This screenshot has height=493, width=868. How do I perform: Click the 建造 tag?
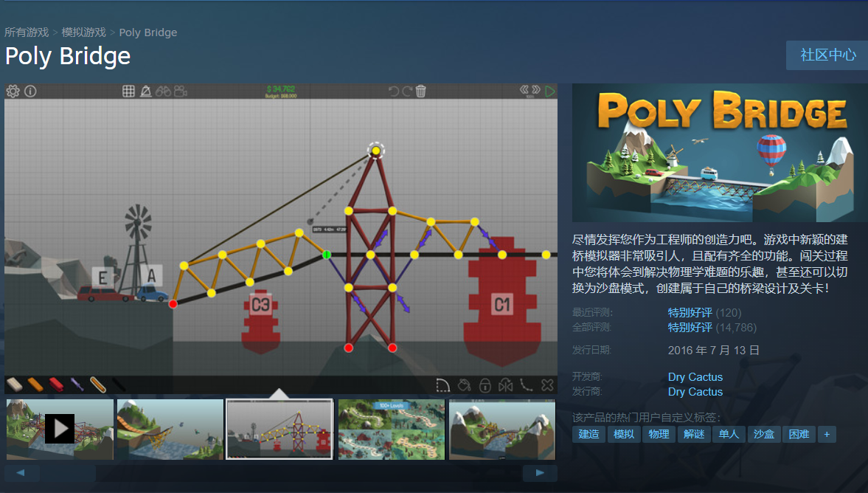(588, 434)
